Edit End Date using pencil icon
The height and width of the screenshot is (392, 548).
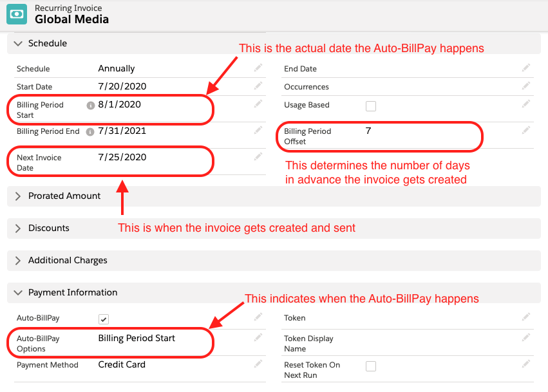click(526, 68)
